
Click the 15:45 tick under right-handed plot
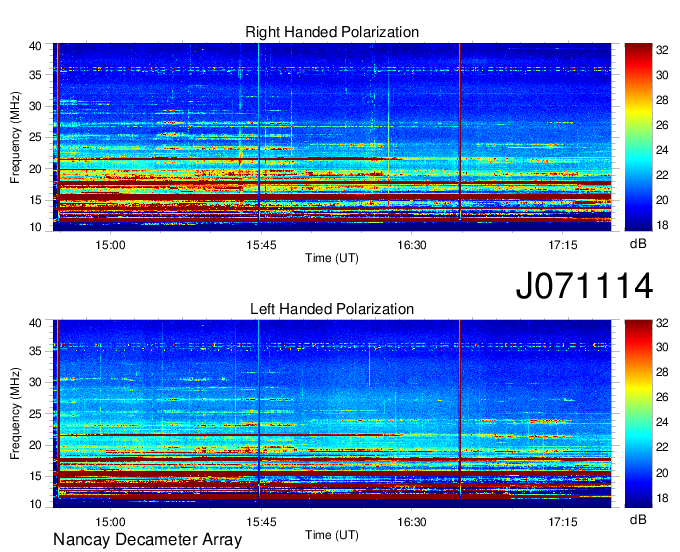coord(261,245)
